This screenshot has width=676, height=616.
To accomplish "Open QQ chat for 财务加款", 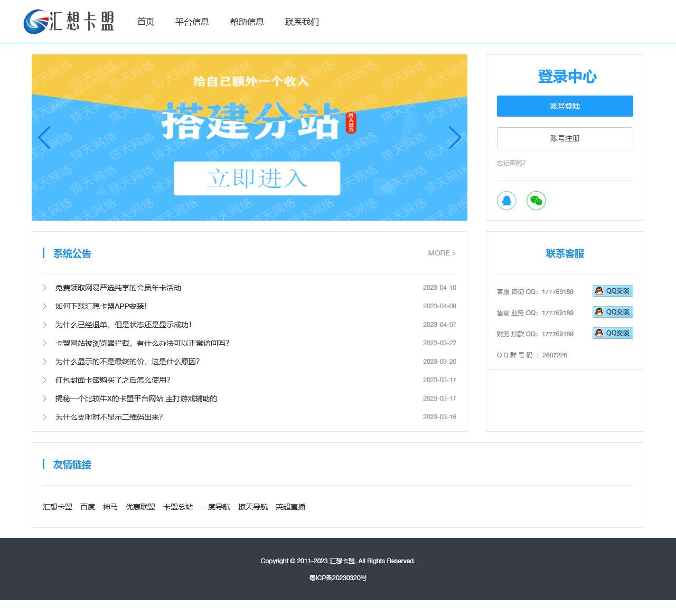I will [x=612, y=333].
